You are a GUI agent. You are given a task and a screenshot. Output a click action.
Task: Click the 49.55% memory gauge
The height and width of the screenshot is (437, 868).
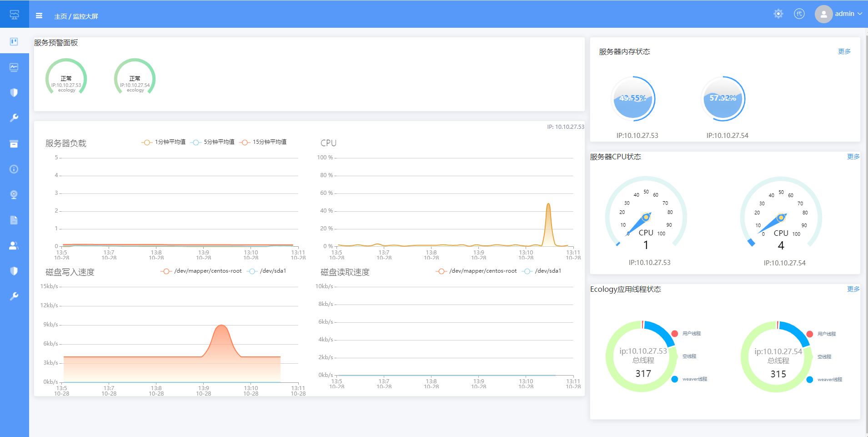pyautogui.click(x=633, y=98)
